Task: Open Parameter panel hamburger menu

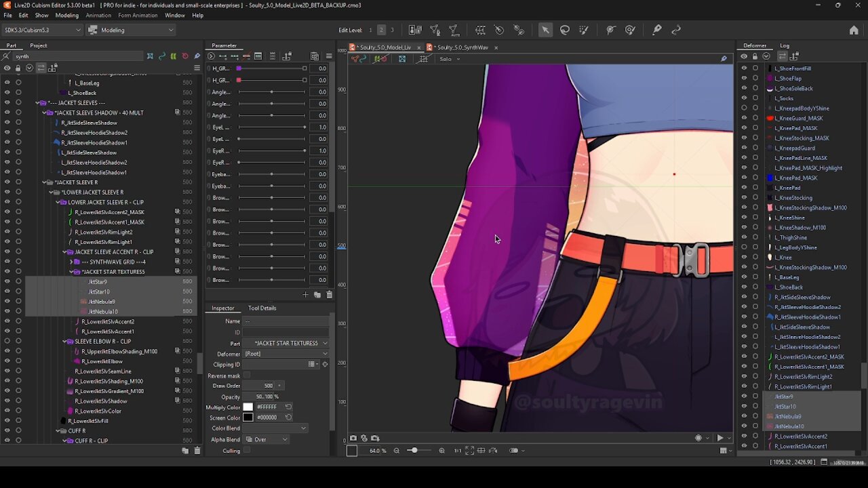Action: 329,56
